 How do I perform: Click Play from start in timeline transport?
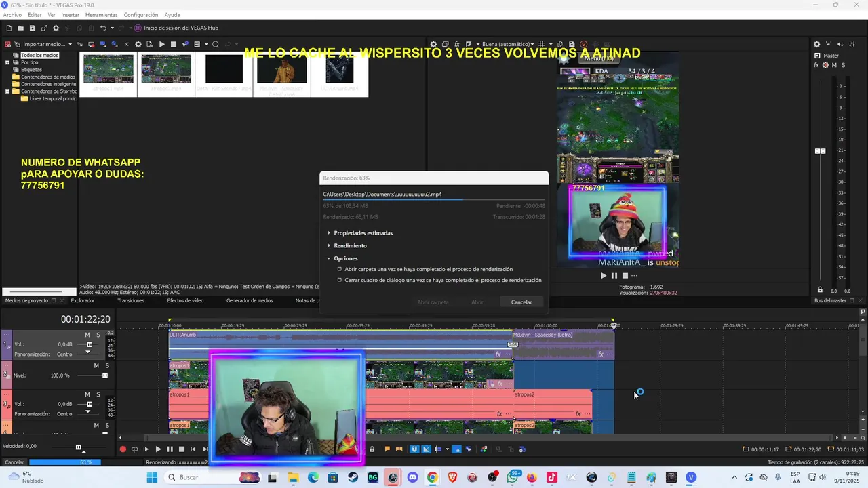tap(146, 449)
